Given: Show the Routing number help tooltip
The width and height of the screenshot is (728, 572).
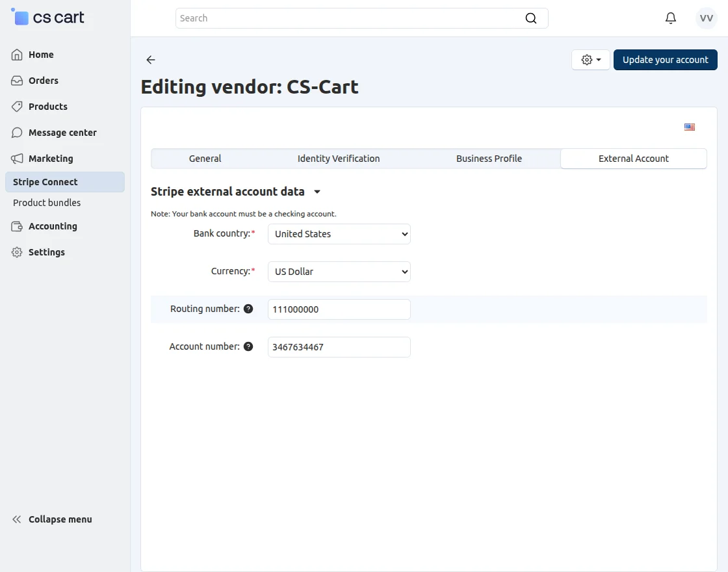Looking at the screenshot, I should tap(248, 309).
